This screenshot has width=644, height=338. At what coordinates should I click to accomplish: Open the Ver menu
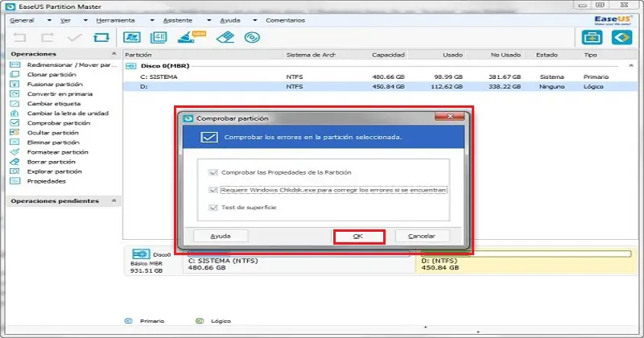65,20
